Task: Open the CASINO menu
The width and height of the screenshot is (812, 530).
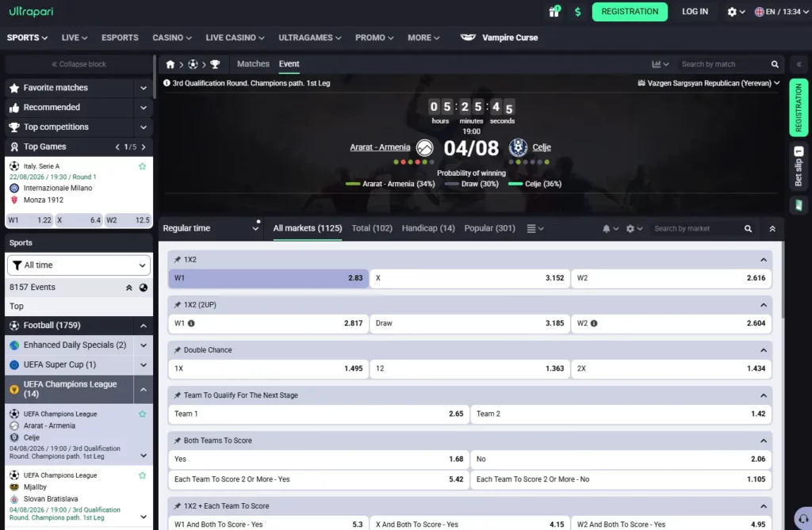Action: pos(172,38)
